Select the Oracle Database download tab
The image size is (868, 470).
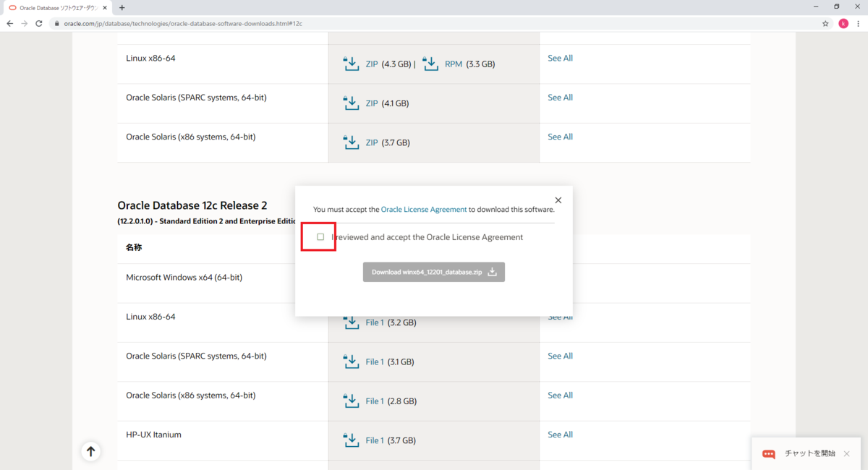point(56,7)
